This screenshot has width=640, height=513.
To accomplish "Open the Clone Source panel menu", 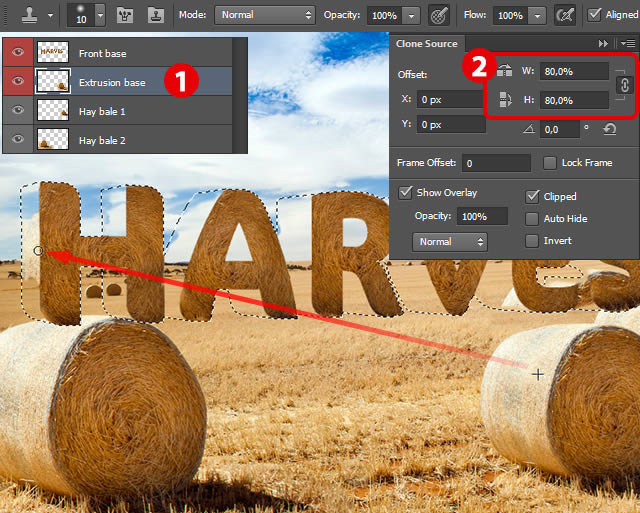I will [x=628, y=43].
